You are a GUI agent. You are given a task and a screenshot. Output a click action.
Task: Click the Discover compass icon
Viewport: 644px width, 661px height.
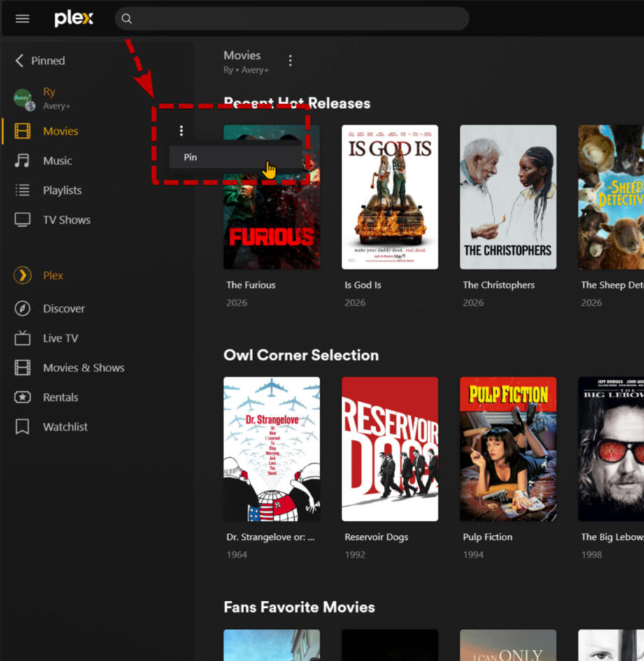[x=22, y=308]
